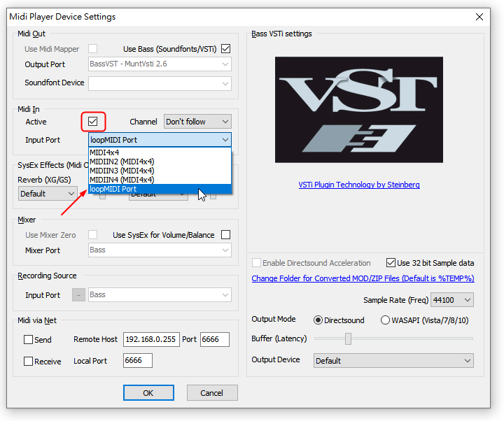Confirm settings with the OK button
The image size is (504, 421).
[148, 393]
